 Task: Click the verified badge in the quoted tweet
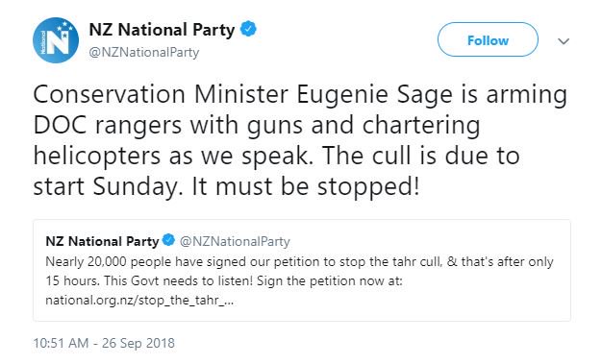168,240
